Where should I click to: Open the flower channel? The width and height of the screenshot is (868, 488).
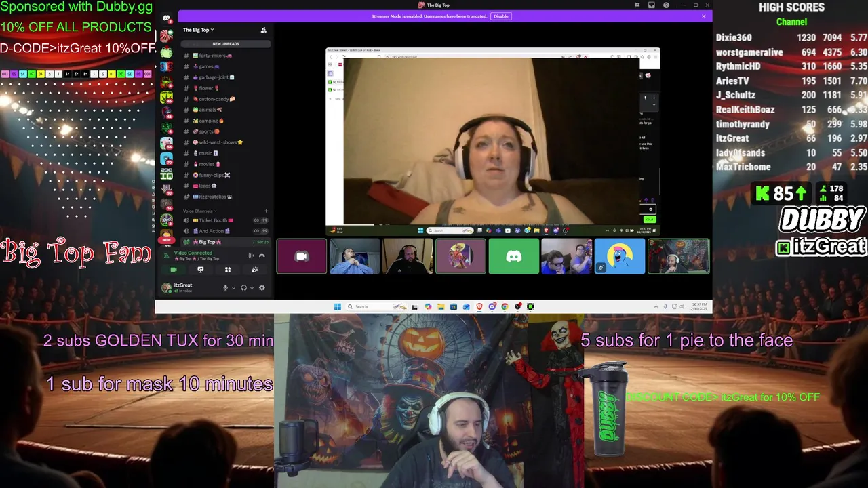226,88
